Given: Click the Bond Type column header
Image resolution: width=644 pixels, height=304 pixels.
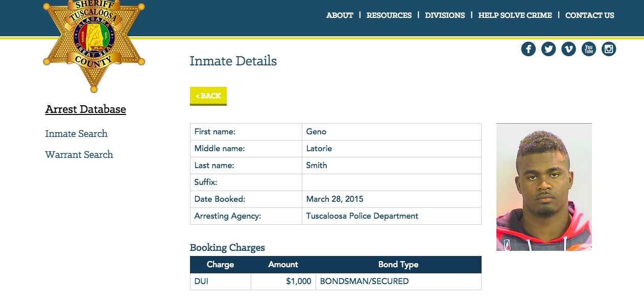Looking at the screenshot, I should point(398,265).
